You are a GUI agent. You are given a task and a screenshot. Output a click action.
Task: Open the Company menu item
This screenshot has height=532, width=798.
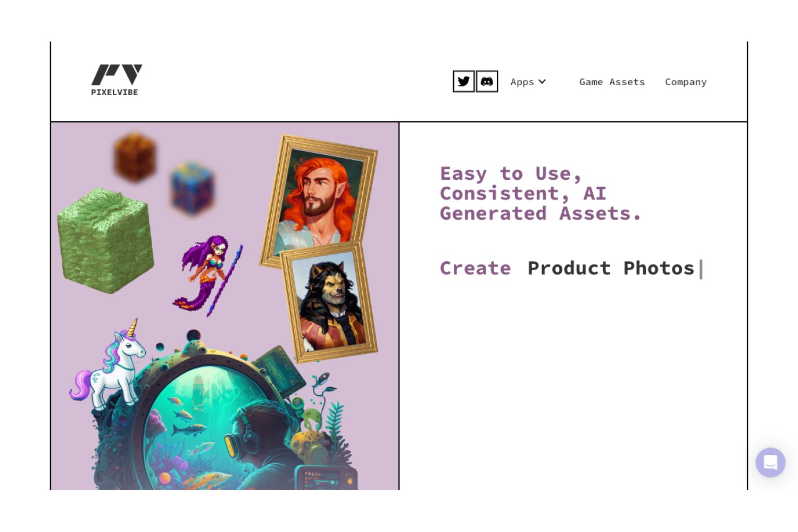[x=686, y=82]
